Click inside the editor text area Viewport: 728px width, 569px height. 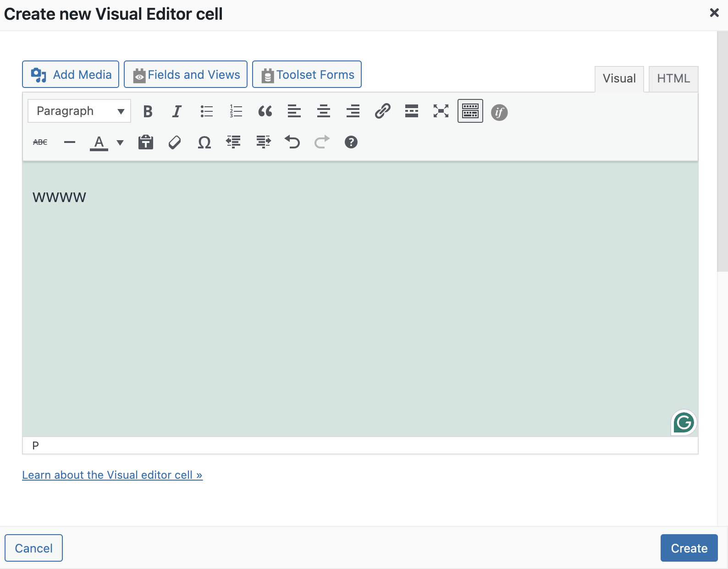click(x=360, y=298)
